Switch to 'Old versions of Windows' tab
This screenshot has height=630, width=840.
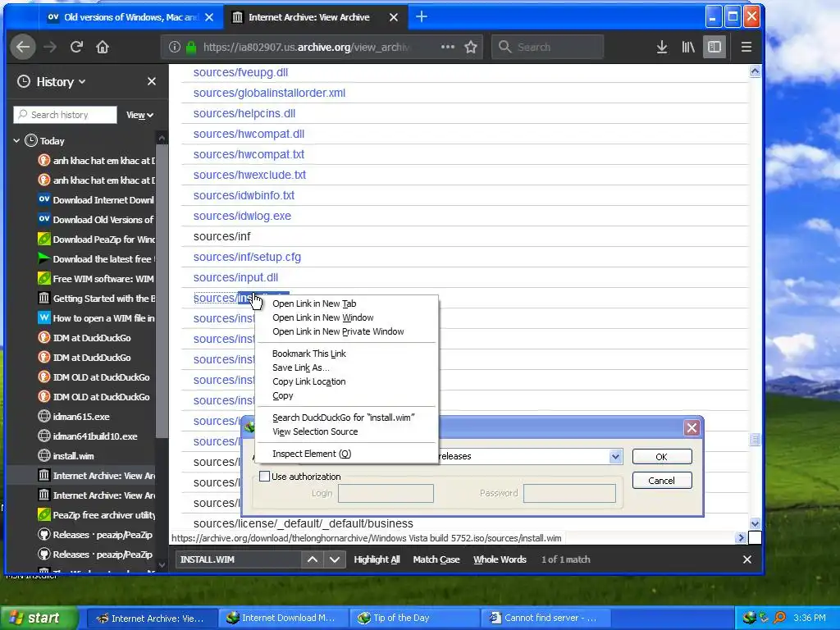[x=130, y=17]
